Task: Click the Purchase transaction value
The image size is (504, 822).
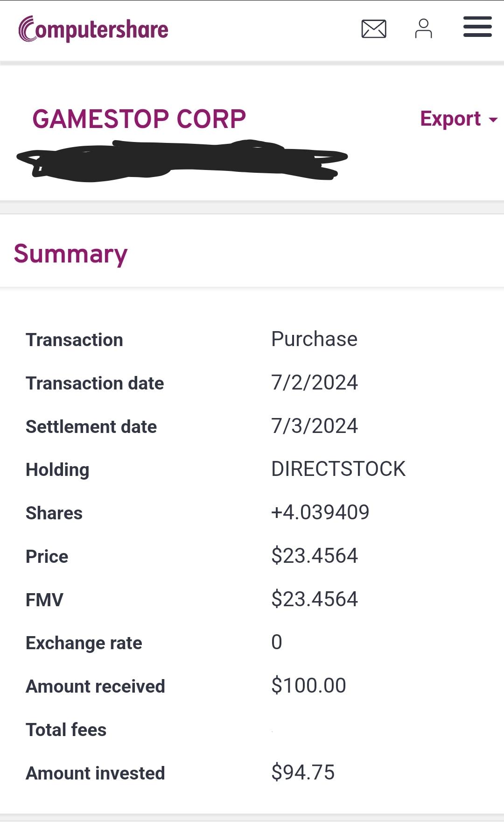Action: click(314, 339)
